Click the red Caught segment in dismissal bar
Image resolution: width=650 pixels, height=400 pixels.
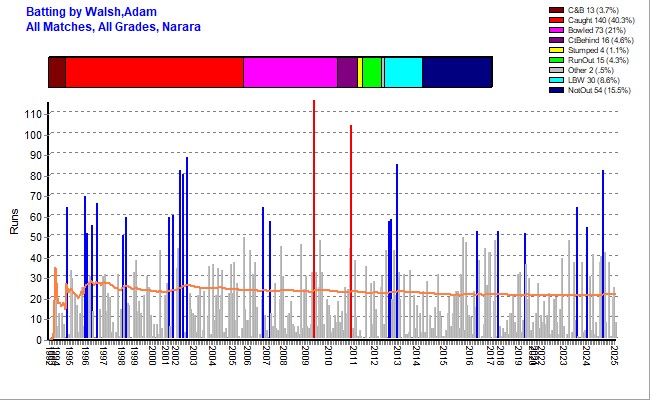click(x=154, y=73)
